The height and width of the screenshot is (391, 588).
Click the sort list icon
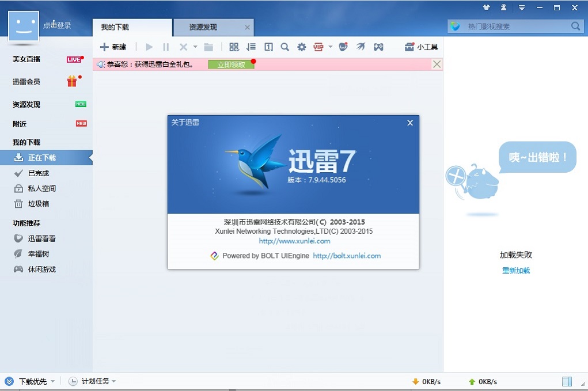[251, 47]
